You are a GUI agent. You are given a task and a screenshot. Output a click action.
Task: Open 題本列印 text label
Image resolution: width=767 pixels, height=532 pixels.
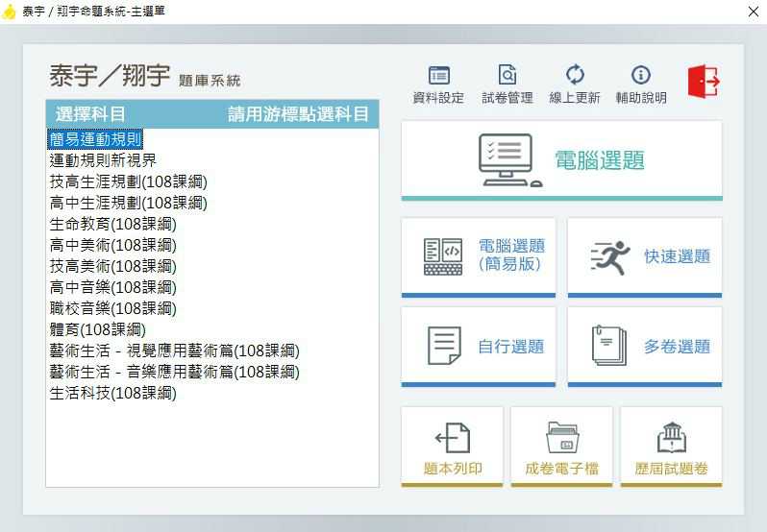453,469
